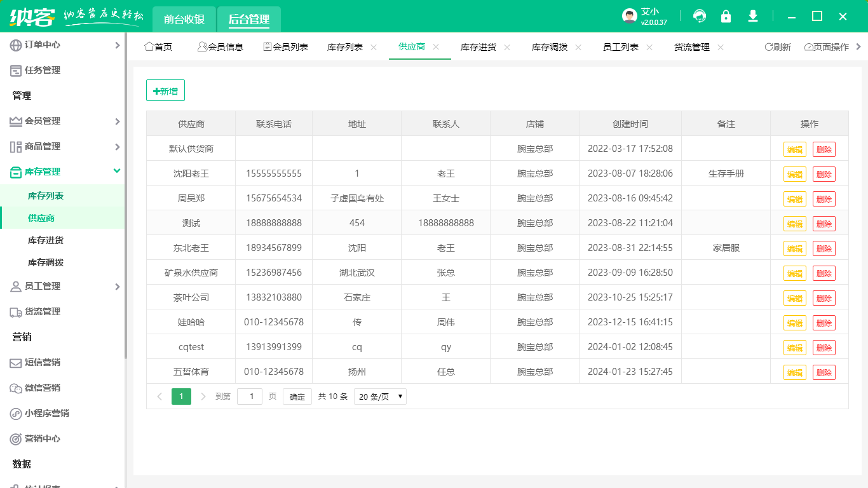Viewport: 868px width, 488px height.
Task: Click the lock screen icon in titlebar
Action: (x=726, y=16)
